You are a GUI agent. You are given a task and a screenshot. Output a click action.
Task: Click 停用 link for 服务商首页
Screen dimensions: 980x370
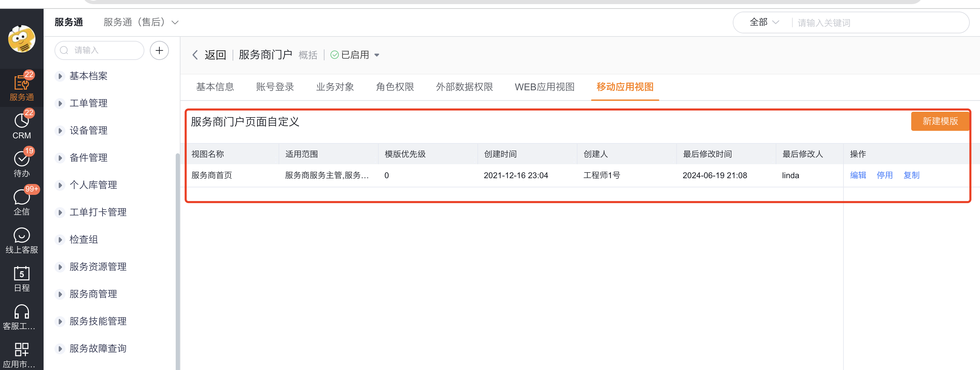(x=885, y=175)
